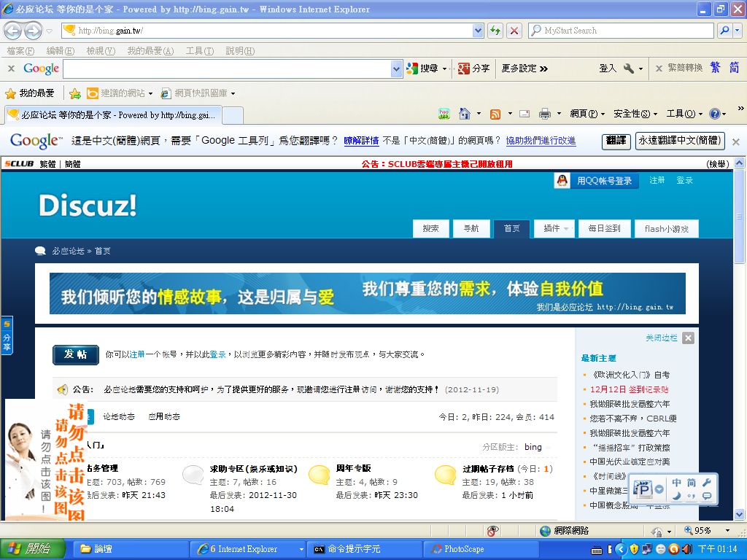Convert page to Traditional Chinese (繁)
The width and height of the screenshot is (747, 560).
715,68
